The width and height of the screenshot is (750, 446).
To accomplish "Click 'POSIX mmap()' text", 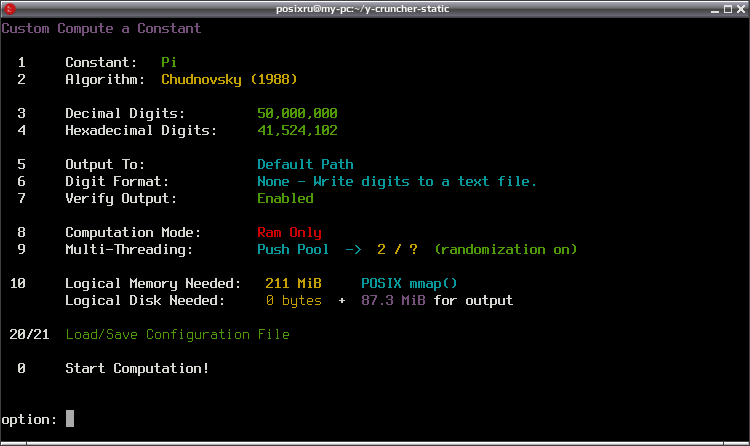I will (409, 284).
